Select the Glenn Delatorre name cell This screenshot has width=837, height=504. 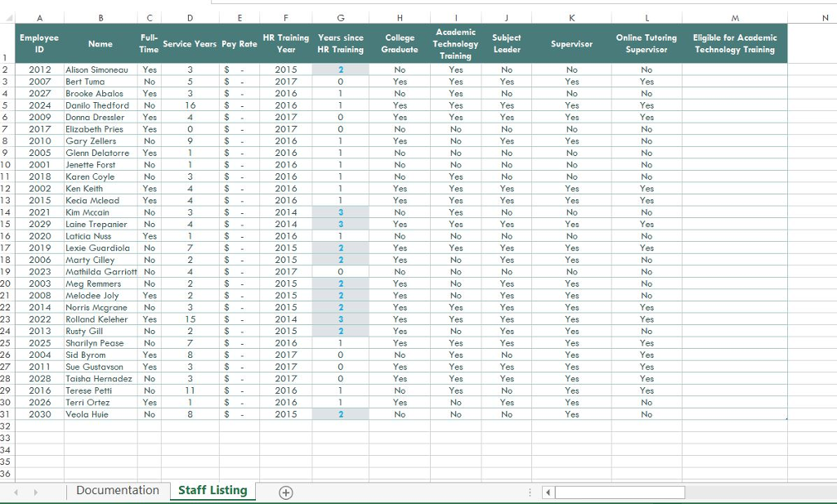coord(101,153)
